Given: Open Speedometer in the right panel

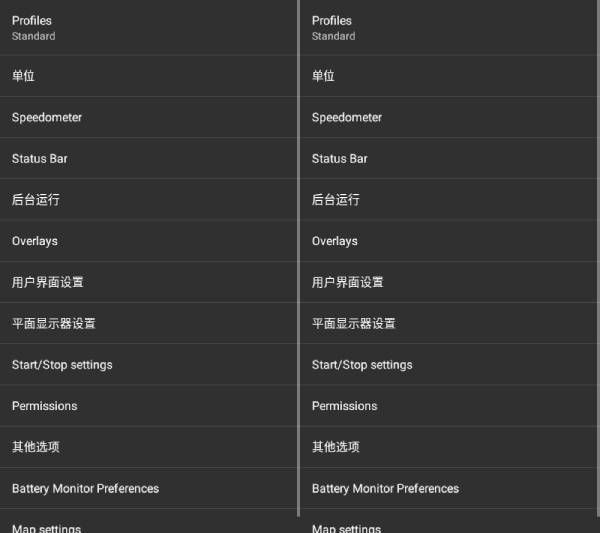Looking at the screenshot, I should 449,117.
